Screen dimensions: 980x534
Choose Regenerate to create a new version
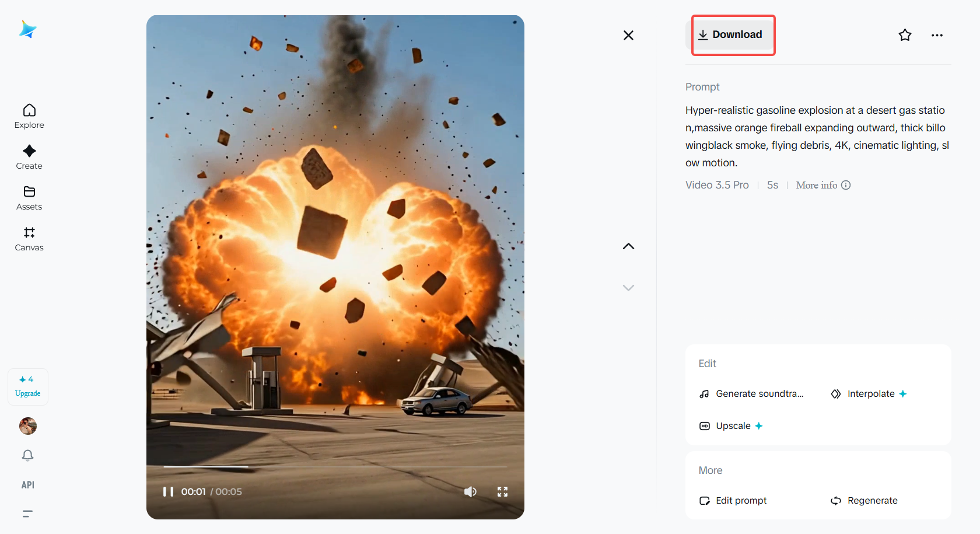(864, 500)
